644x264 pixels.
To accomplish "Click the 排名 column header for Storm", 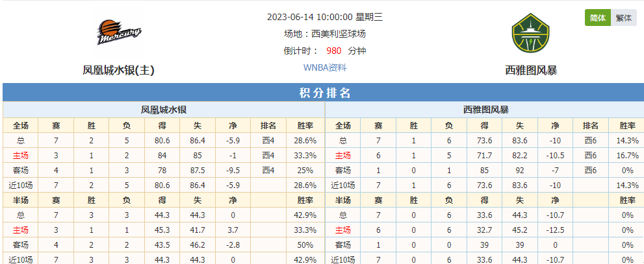I will click(590, 125).
